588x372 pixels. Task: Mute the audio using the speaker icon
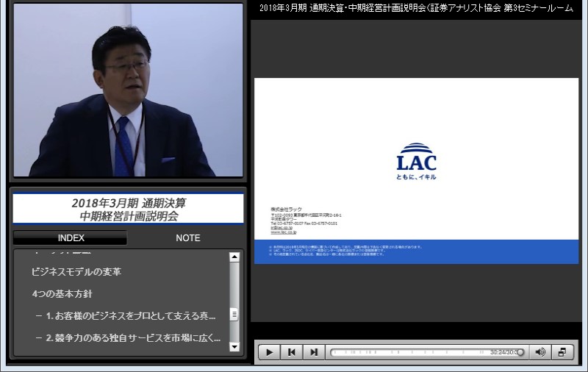[x=540, y=352]
